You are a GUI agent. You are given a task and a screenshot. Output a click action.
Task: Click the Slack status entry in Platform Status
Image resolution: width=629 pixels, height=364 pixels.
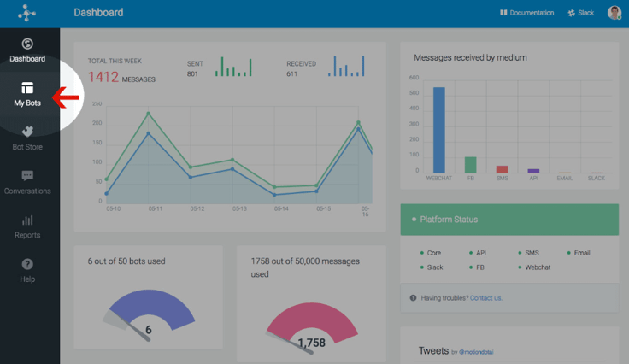click(x=432, y=267)
